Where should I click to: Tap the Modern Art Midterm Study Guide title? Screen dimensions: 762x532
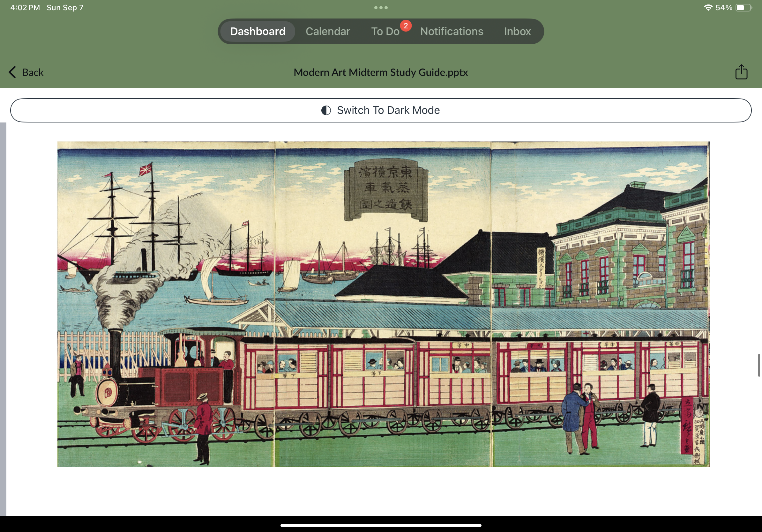click(x=381, y=72)
